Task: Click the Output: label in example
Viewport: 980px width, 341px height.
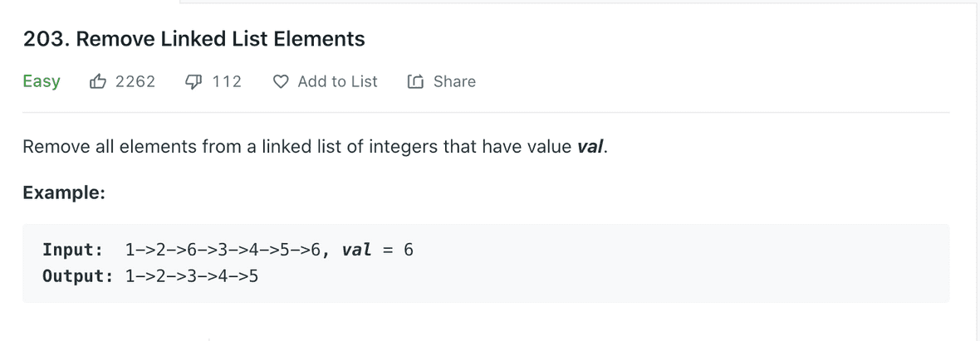Action: point(78,275)
